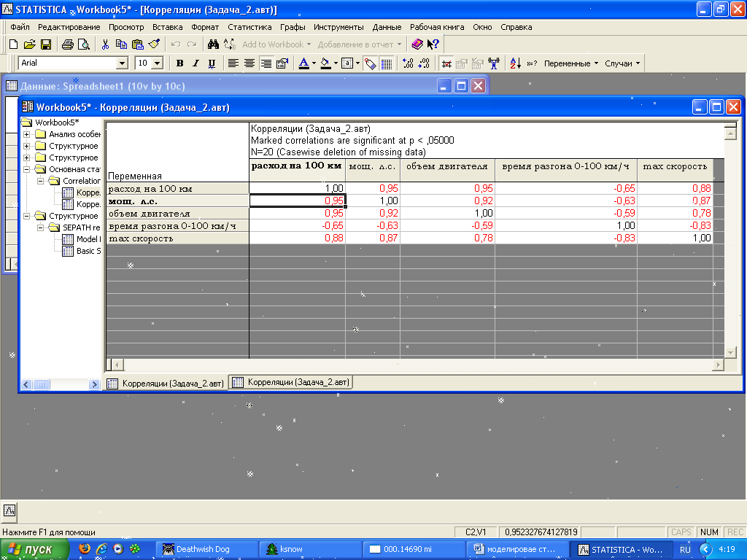
Task: Open the font color dropdown arrow
Action: [314, 63]
